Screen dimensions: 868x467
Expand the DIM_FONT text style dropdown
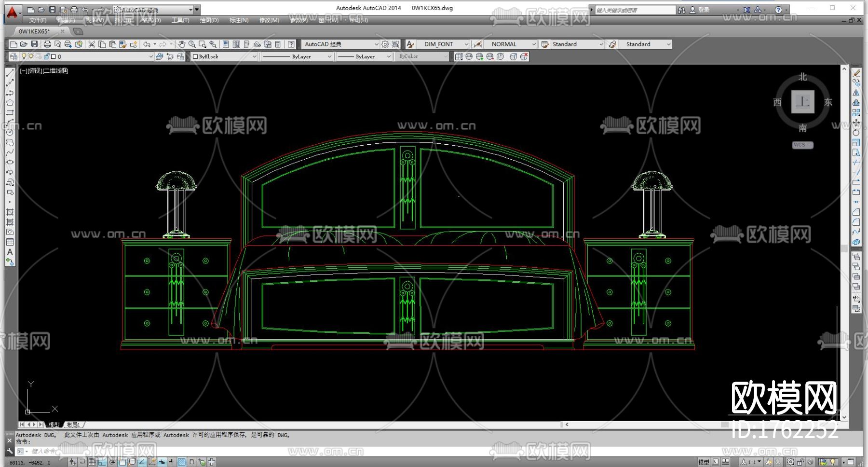coord(443,44)
